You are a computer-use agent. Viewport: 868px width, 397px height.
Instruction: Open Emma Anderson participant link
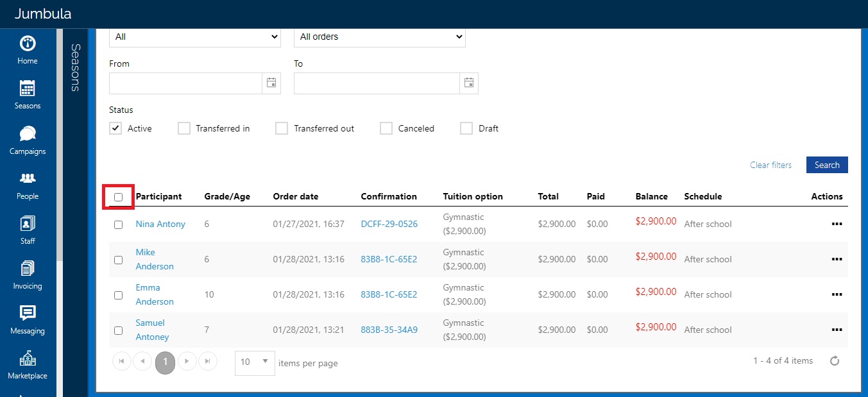click(x=155, y=294)
